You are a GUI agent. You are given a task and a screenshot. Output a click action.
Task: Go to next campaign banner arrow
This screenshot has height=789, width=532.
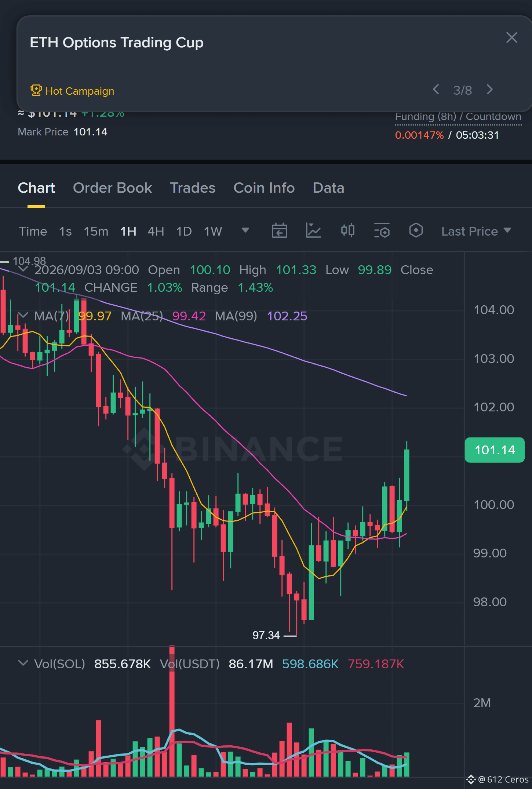tap(490, 90)
